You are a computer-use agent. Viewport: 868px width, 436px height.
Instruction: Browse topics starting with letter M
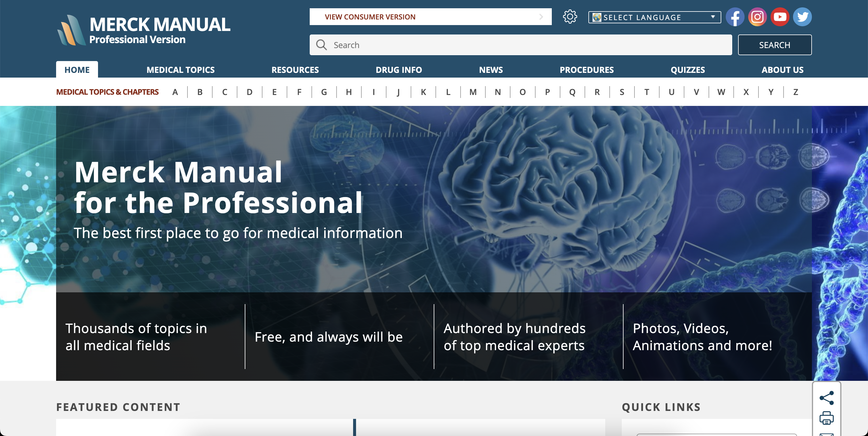(473, 92)
